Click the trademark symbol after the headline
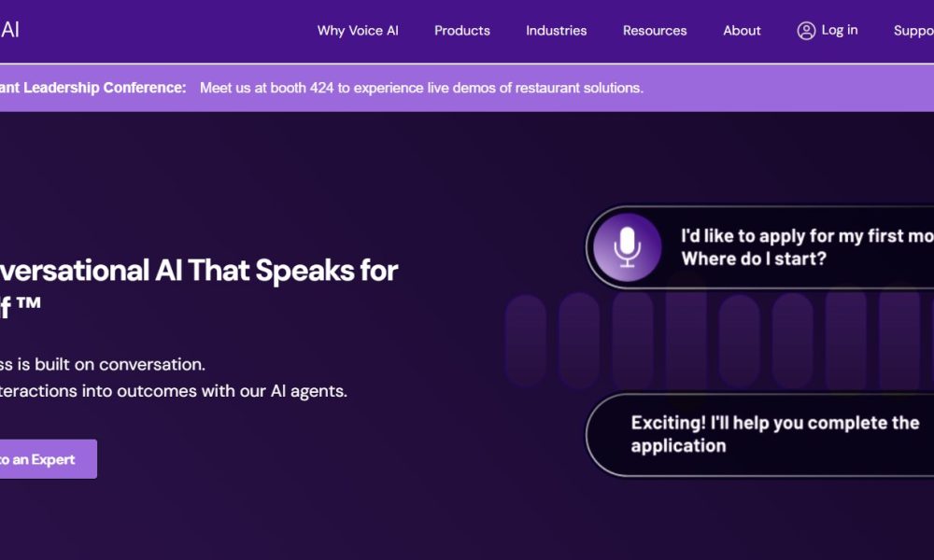The image size is (934, 560). (28, 306)
